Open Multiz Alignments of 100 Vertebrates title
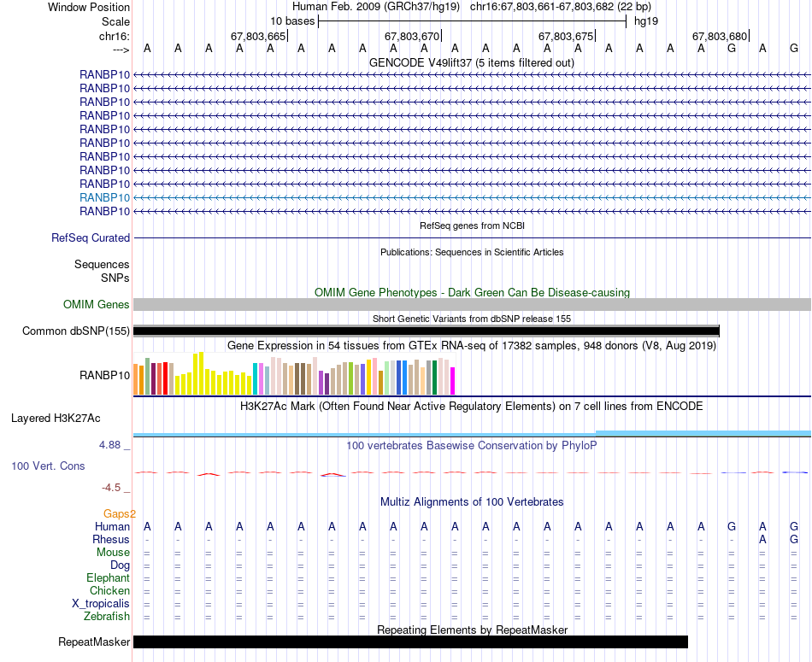Screen dimensions: 812x662 (x=472, y=502)
